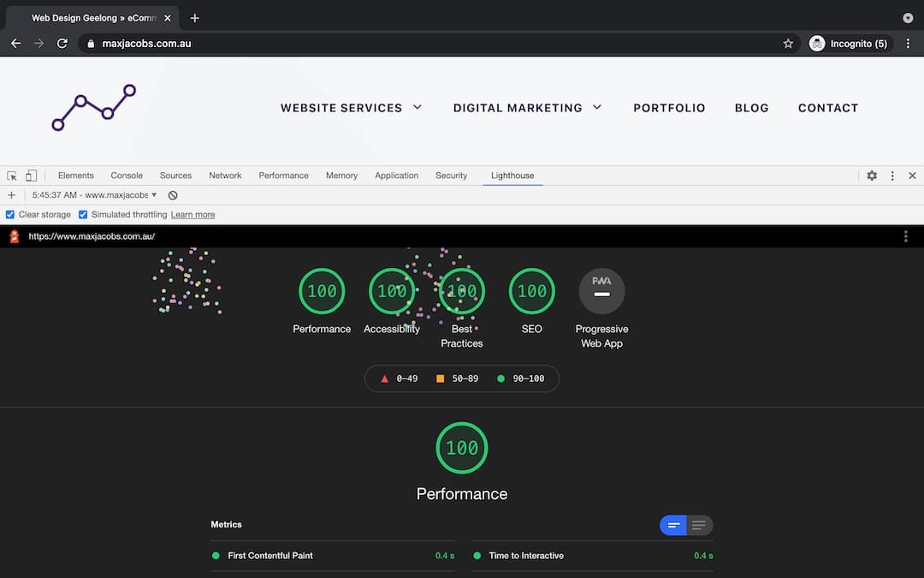Click the Metrics section heading
The image size is (924, 578).
pos(226,524)
